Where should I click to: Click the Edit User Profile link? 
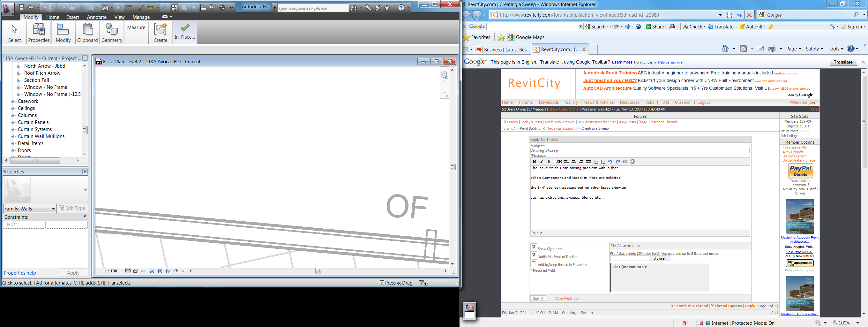click(795, 148)
